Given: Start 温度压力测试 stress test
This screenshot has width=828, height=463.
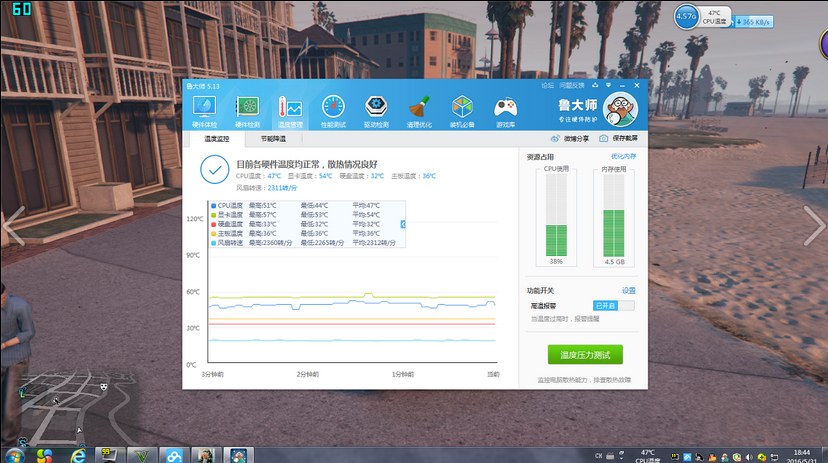Looking at the screenshot, I should [585, 355].
